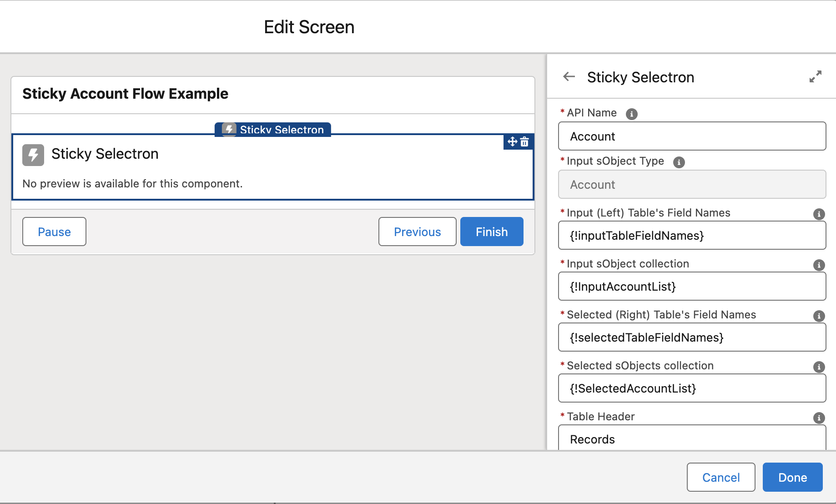Click the Edit Screen dialog title
This screenshot has width=836, height=504.
309,27
